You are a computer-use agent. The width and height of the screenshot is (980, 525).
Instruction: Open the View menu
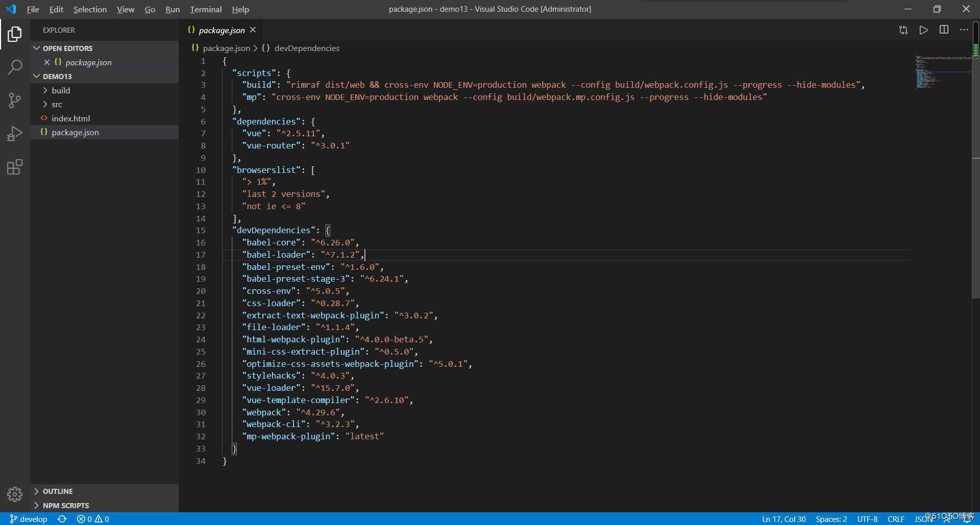[126, 9]
